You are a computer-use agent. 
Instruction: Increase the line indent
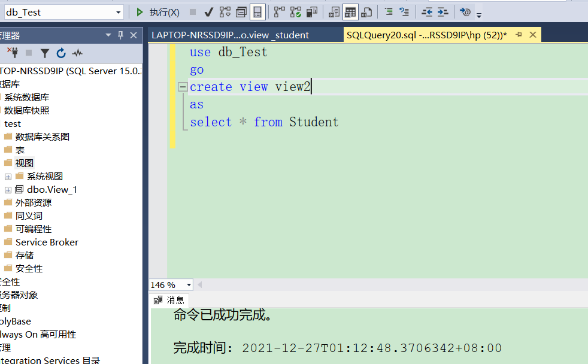443,13
